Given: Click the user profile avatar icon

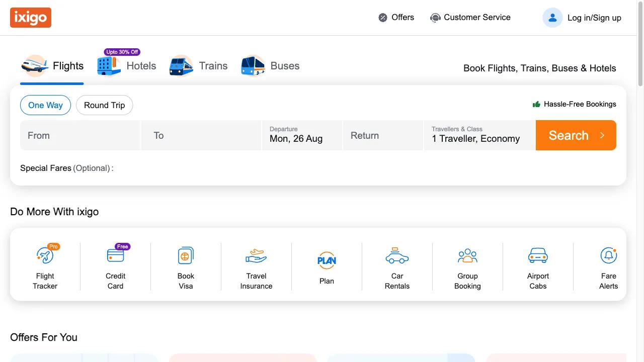Looking at the screenshot, I should pyautogui.click(x=552, y=18).
